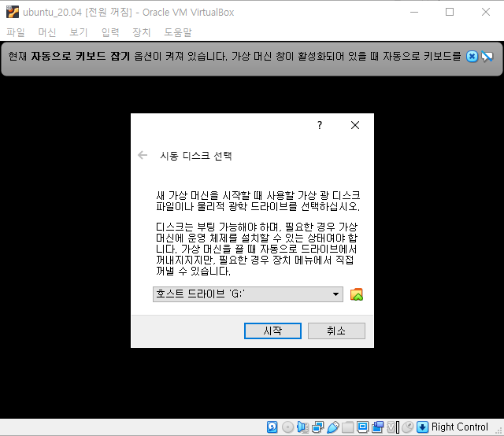
Task: Open the 장치 menu
Action: pyautogui.click(x=142, y=32)
